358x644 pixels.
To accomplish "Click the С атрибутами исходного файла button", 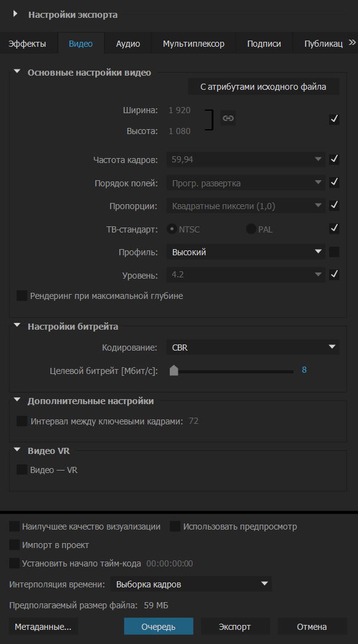I will [263, 87].
